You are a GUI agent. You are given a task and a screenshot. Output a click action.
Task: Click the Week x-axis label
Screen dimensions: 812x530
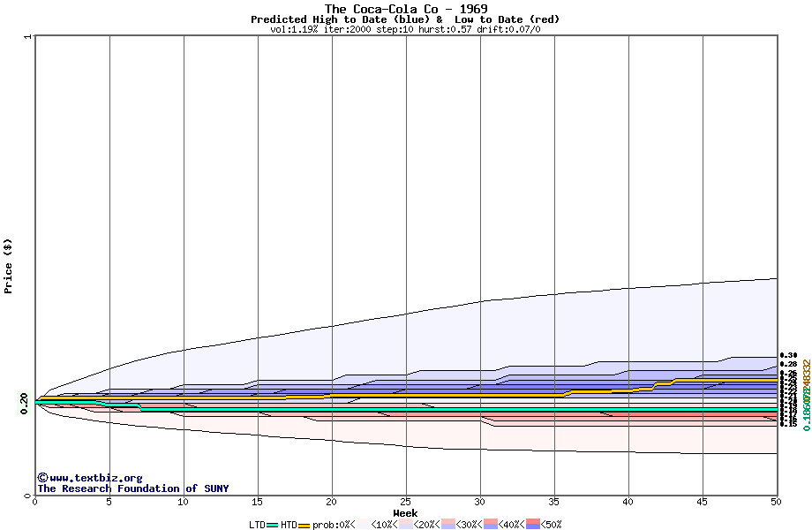(405, 513)
